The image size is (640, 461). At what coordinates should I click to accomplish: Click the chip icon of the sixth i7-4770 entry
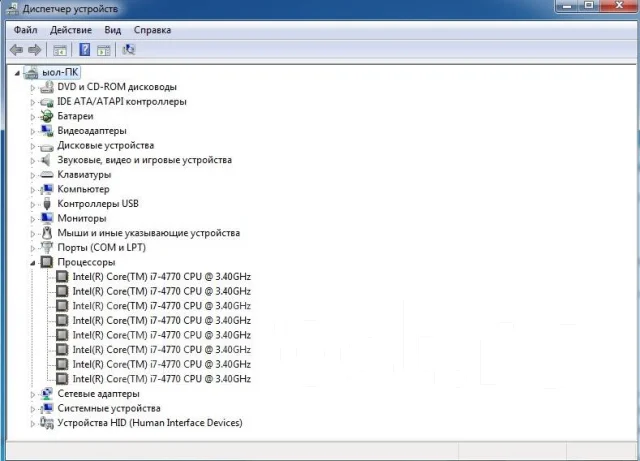click(x=62, y=350)
